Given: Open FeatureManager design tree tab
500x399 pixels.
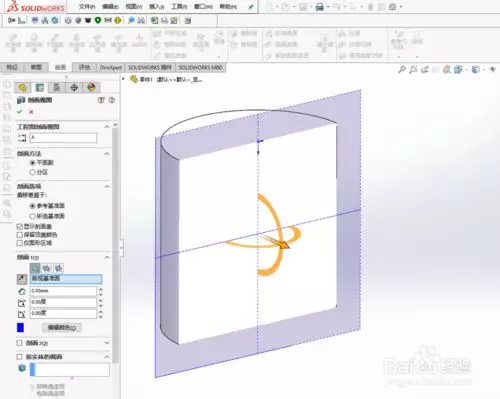Looking at the screenshot, I should click(x=22, y=88).
